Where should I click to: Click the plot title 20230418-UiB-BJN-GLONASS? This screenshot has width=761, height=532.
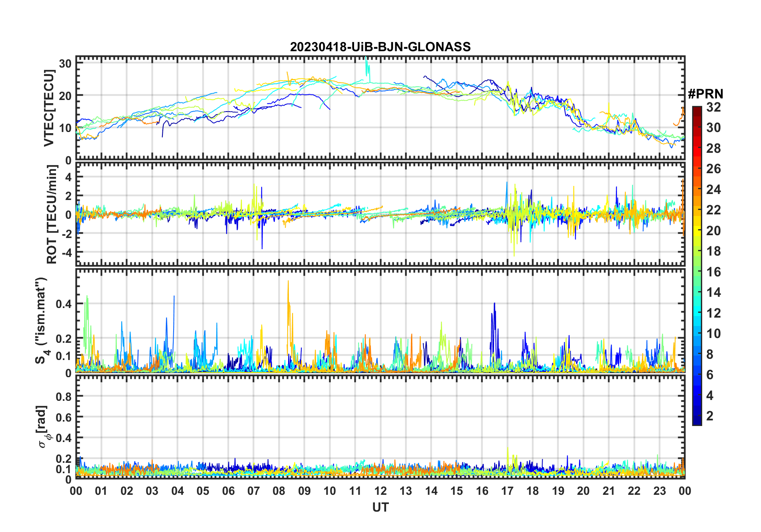(380, 47)
